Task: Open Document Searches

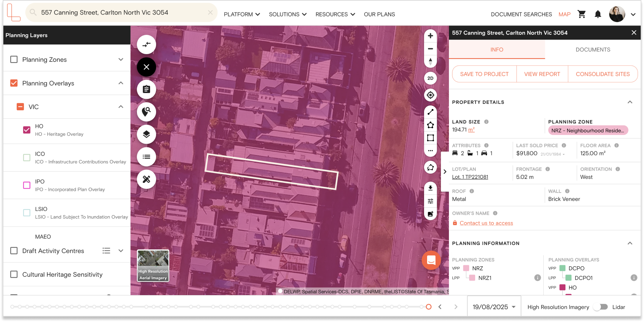Action: point(521,14)
